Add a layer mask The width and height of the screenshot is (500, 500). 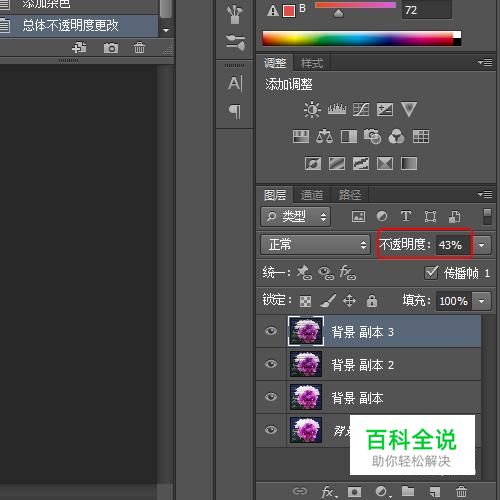click(354, 492)
